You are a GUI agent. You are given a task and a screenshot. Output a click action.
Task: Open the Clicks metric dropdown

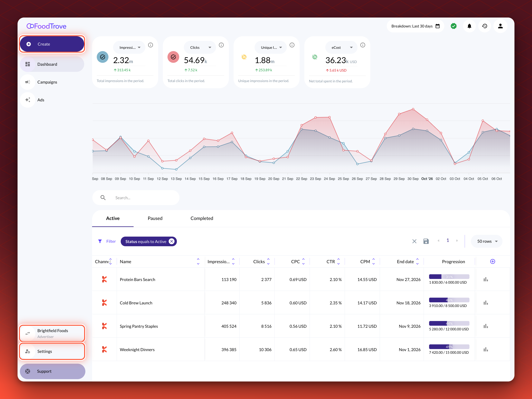[200, 47]
